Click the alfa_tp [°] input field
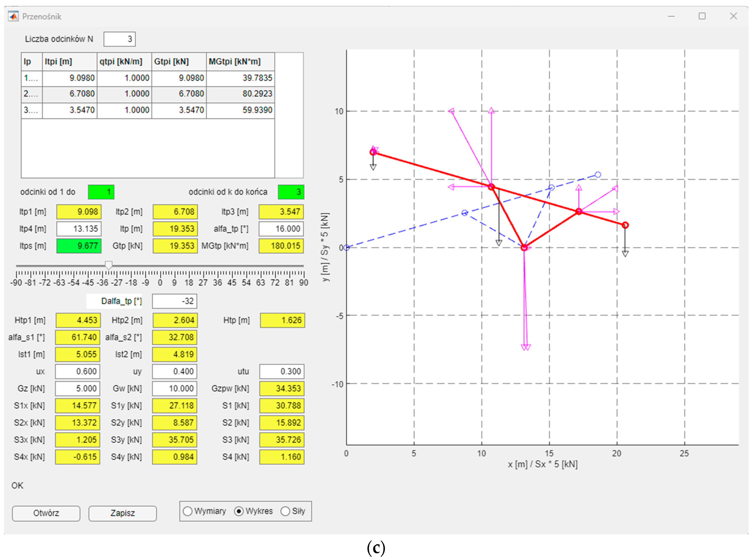753x560 pixels. (281, 229)
